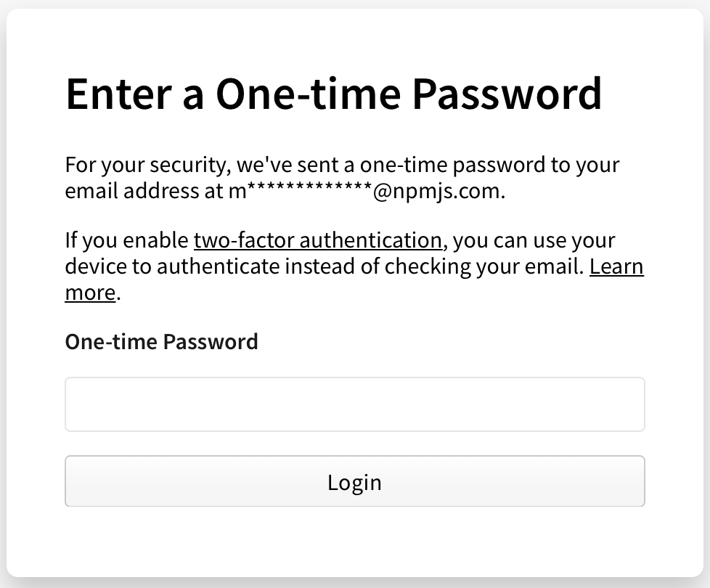Click the One-time Password field label

[161, 341]
